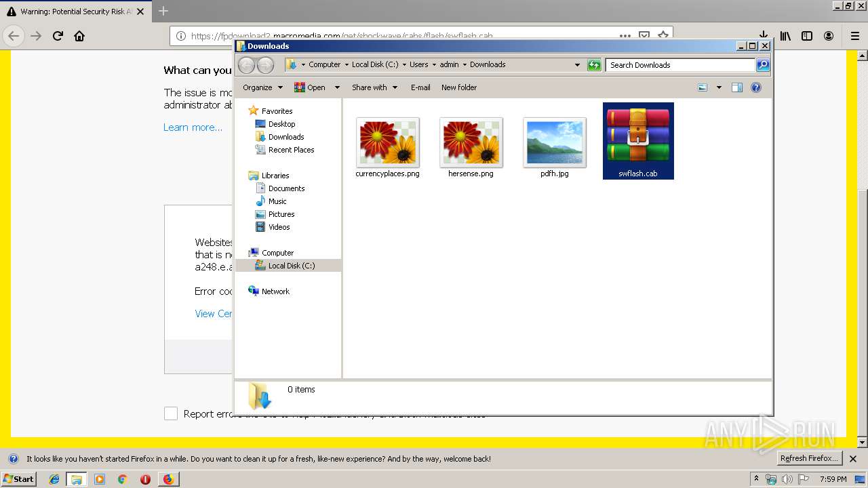This screenshot has width=868, height=488.
Task: Toggle the preview pane icon
Action: point(737,87)
